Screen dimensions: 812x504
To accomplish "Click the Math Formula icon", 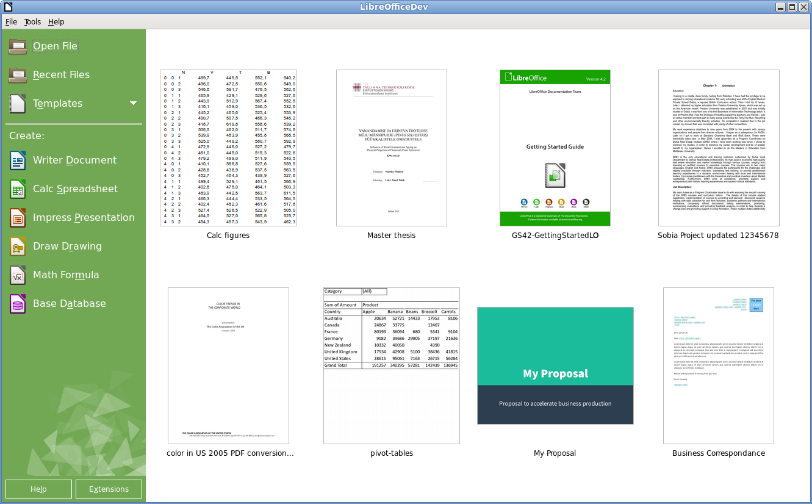I will pyautogui.click(x=18, y=275).
